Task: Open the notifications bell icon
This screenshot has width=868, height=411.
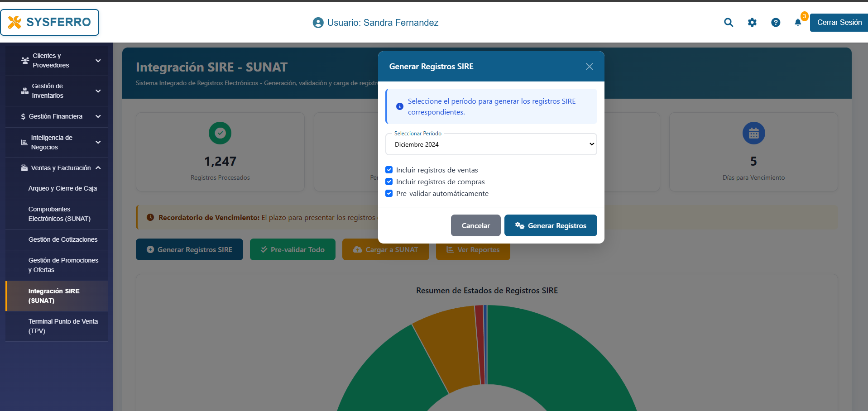Action: pyautogui.click(x=798, y=22)
